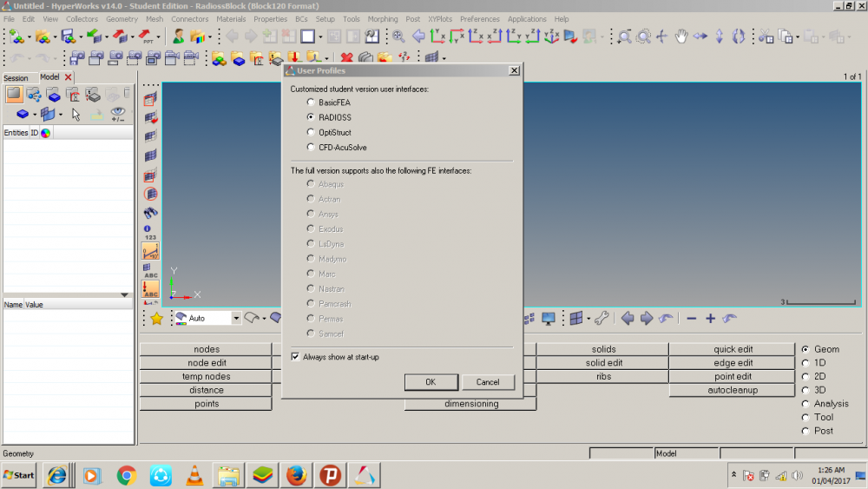This screenshot has height=489, width=868.
Task: Select the CFD-AcuSolve user profile
Action: 311,148
